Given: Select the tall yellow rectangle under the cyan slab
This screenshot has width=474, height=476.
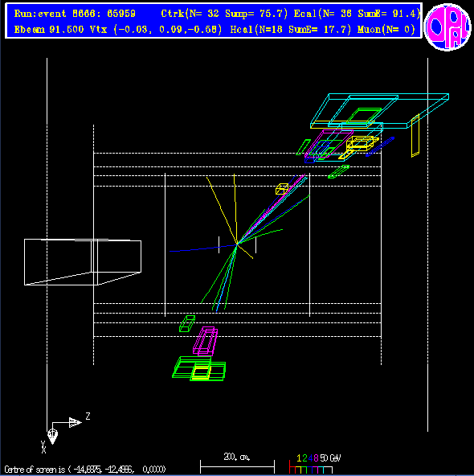Looking at the screenshot, I should pos(415,136).
